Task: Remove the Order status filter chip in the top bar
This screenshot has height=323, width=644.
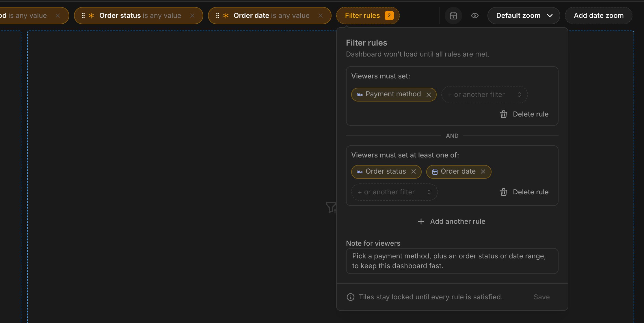Action: pyautogui.click(x=192, y=16)
